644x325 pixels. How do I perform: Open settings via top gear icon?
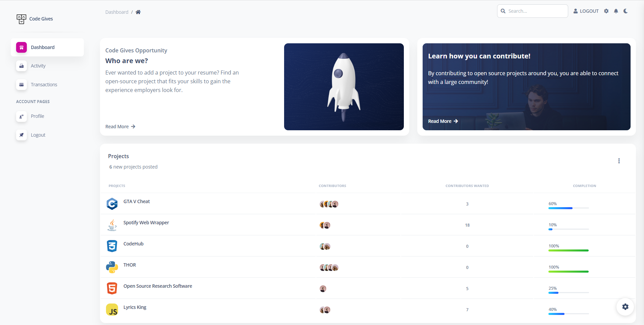(606, 11)
